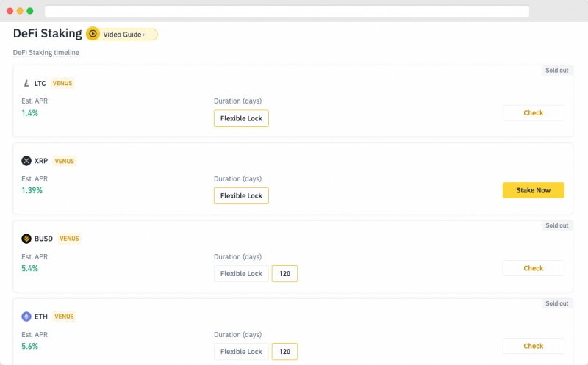Click the XRP coin icon
Screen dimensions: 588x365
26,161
